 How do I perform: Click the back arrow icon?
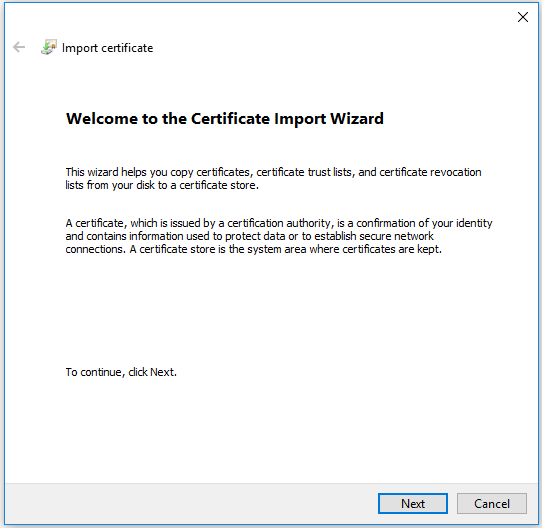19,47
